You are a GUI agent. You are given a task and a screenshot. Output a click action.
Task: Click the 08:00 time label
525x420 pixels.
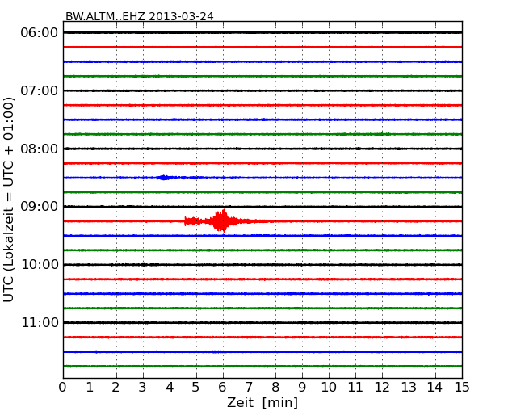pos(40,149)
